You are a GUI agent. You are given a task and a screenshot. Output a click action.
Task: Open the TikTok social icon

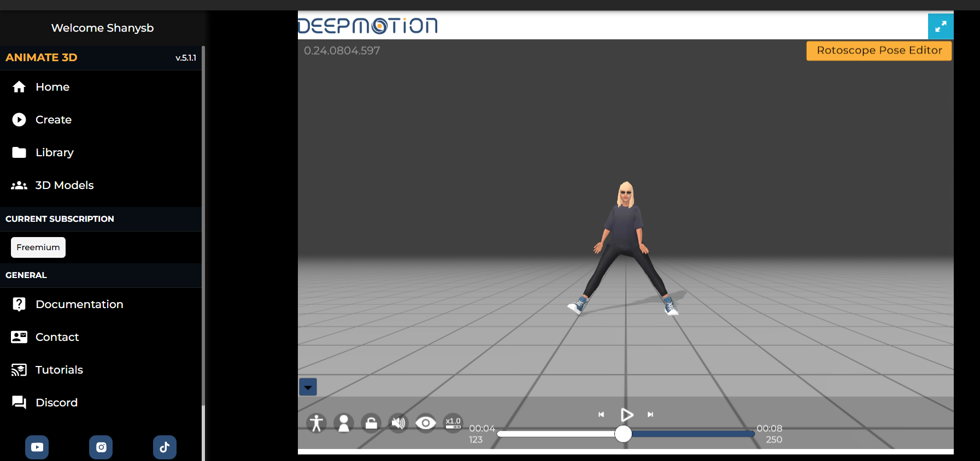165,447
